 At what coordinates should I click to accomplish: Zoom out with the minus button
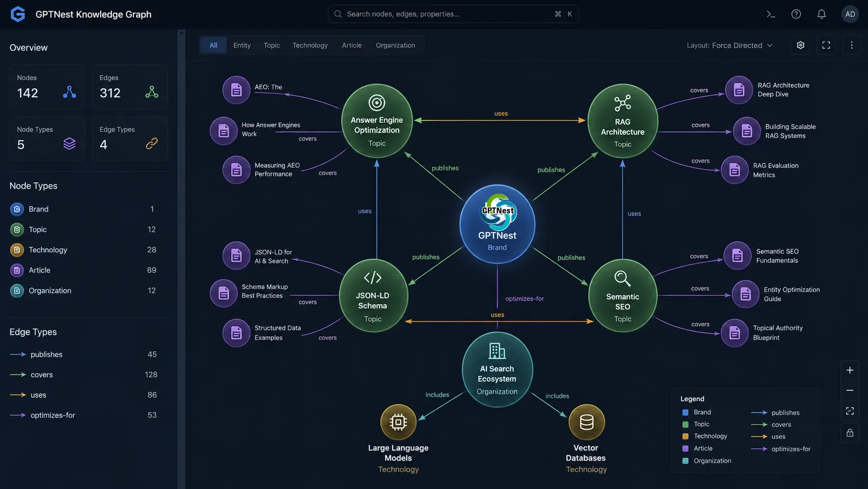(x=850, y=390)
